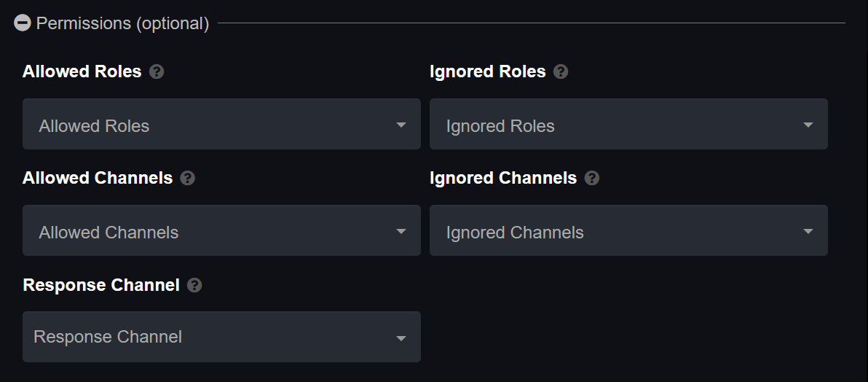Screen dimensions: 868x382
Task: Click the bold Ignored Channels label
Action: [503, 178]
